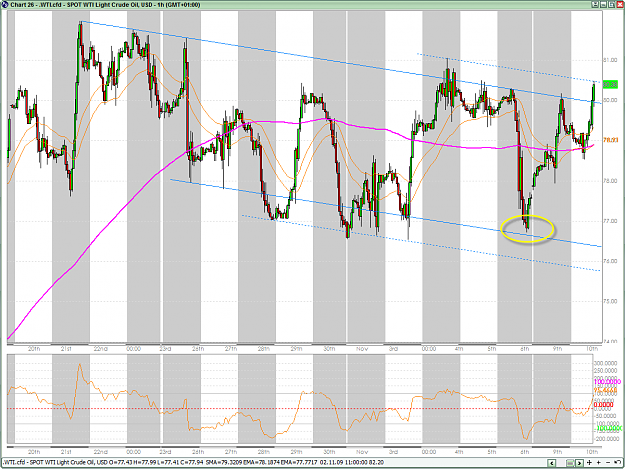The height and width of the screenshot is (469, 625).
Task: Click the scroll-right arrow of the chart scrollbar
Action: click(x=579, y=463)
